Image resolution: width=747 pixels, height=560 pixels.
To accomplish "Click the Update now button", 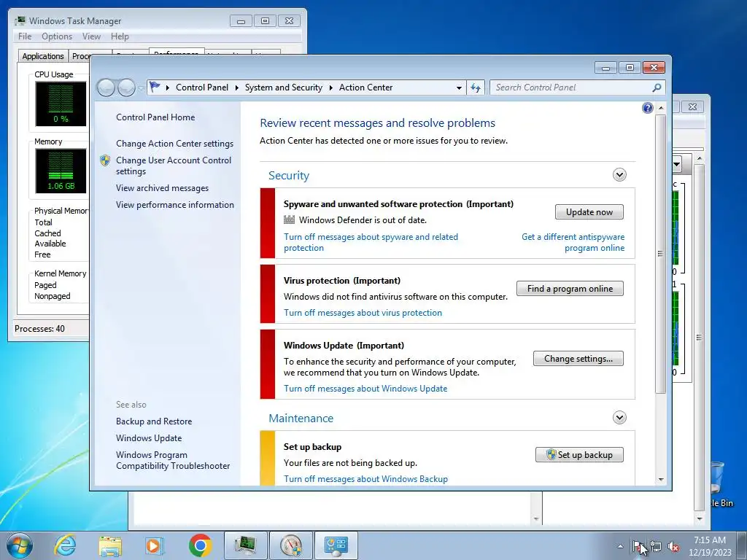I will 589,212.
